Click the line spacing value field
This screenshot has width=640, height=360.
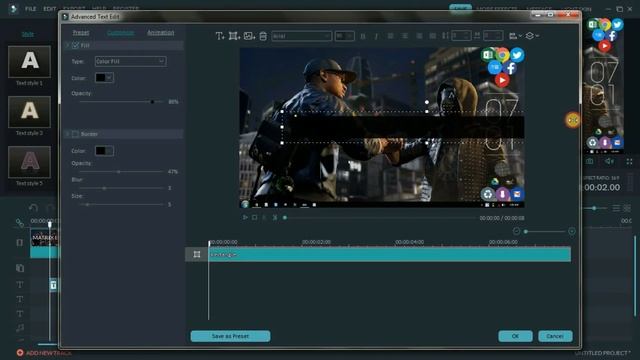coord(461,36)
